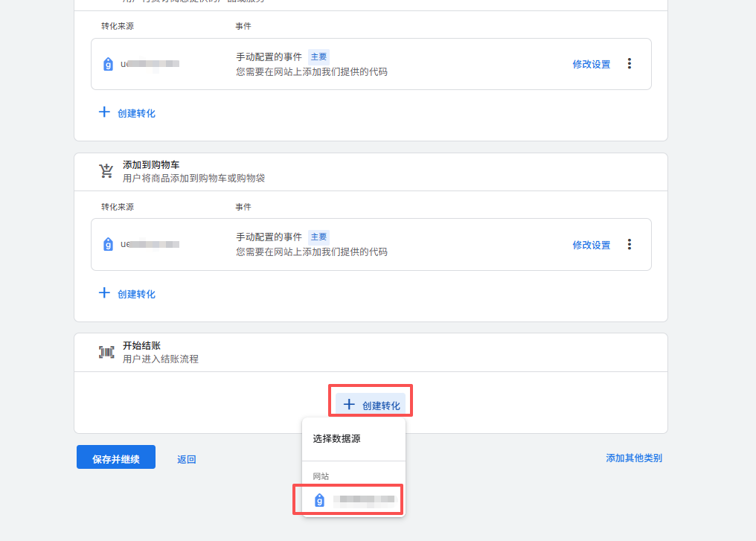Image resolution: width=756 pixels, height=541 pixels.
Task: Click the 主要 badge in the topmost conversion row
Action: tap(318, 57)
